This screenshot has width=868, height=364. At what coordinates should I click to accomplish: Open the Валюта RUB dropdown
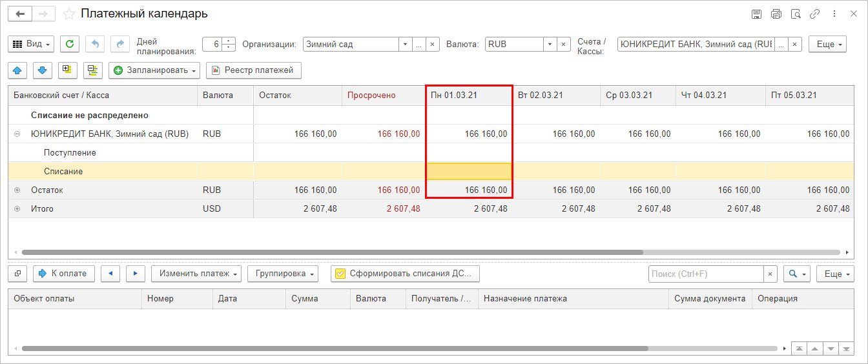[x=550, y=45]
